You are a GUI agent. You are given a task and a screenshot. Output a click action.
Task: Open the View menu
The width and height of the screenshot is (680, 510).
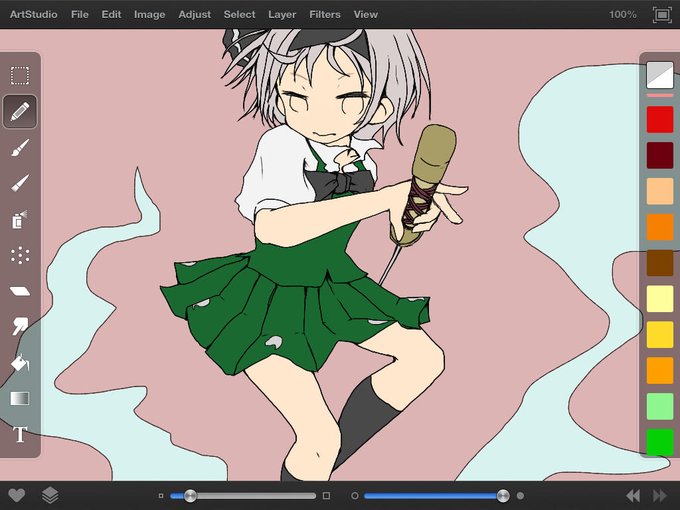pos(366,14)
